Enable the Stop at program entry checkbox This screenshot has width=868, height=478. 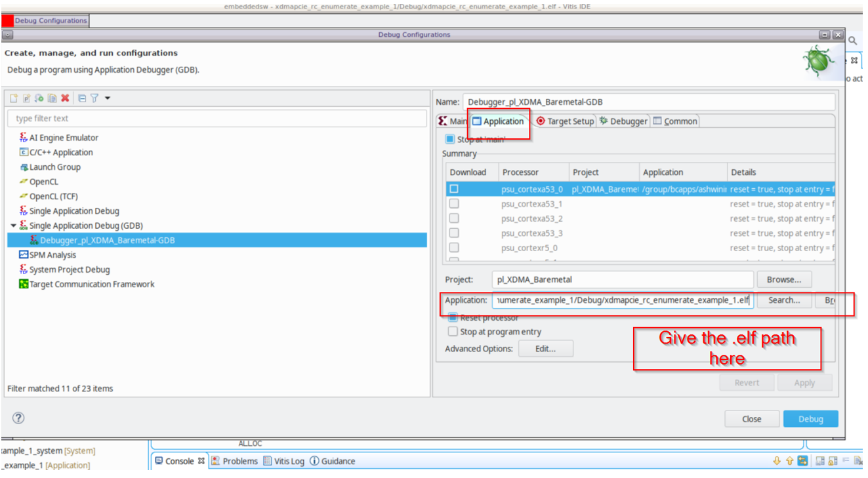pyautogui.click(x=453, y=332)
